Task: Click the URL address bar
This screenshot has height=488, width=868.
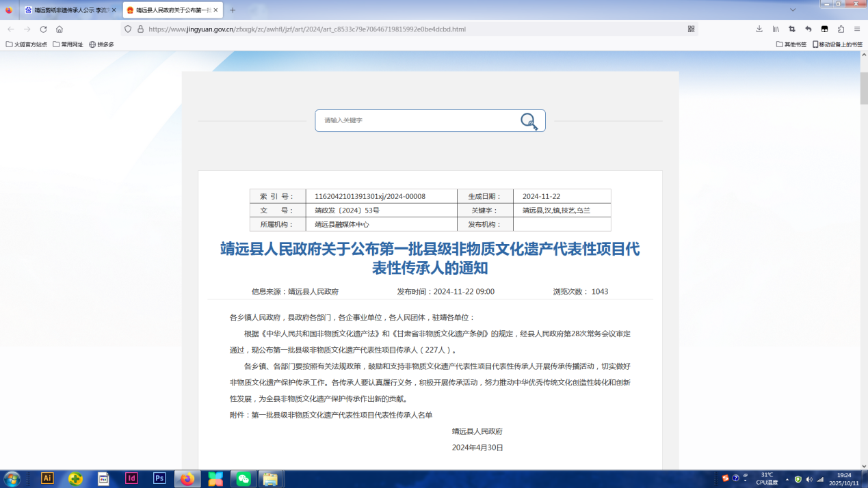Action: tap(410, 29)
